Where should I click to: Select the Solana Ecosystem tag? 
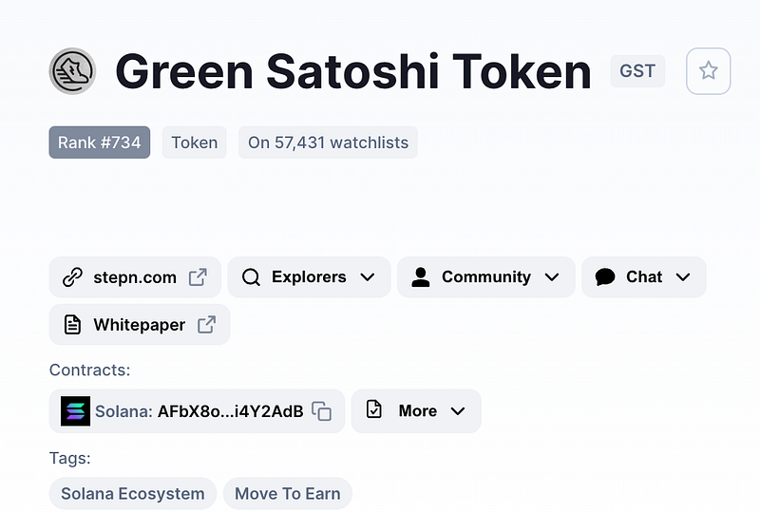pyautogui.click(x=133, y=494)
